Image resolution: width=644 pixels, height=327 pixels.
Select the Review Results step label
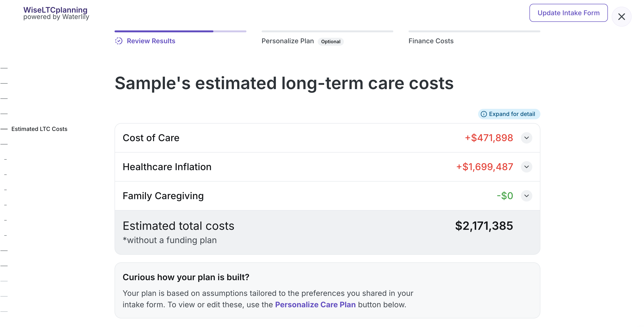coord(151,41)
